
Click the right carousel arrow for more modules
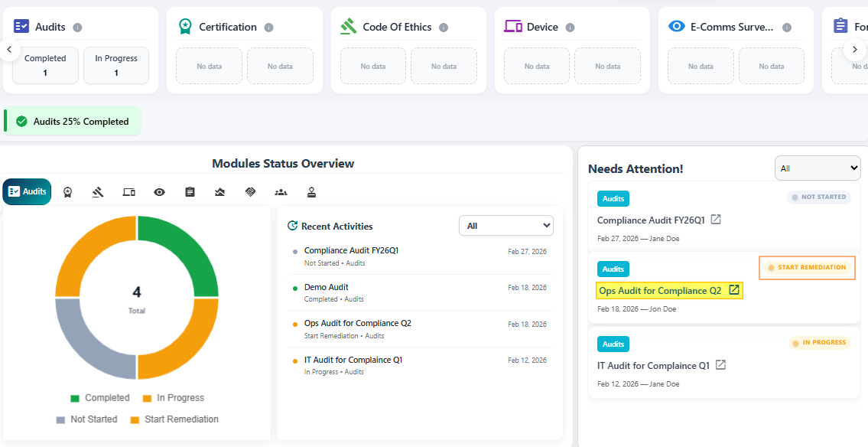(855, 49)
